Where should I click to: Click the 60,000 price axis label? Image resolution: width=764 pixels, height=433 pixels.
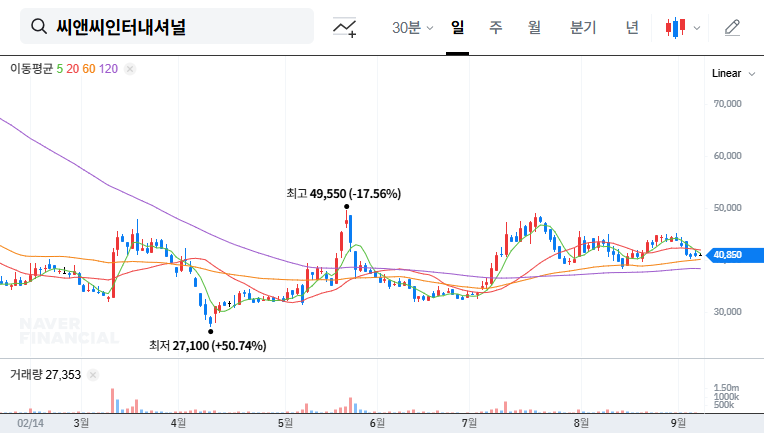click(727, 156)
